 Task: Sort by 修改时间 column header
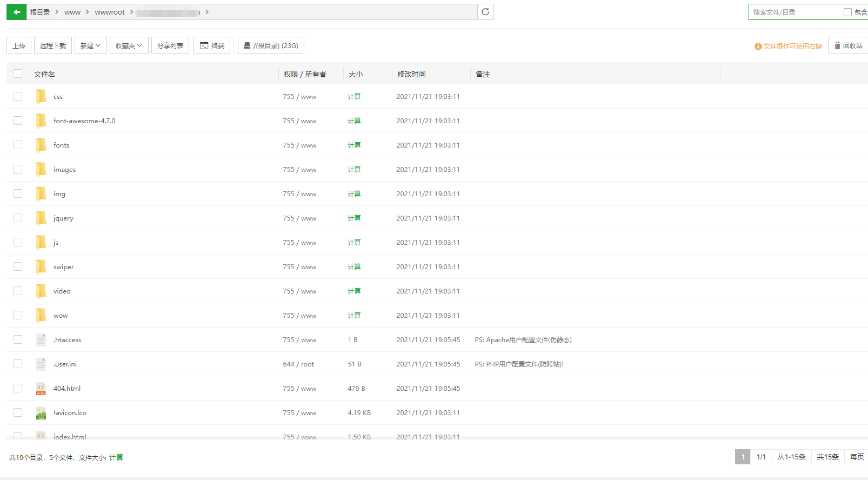click(411, 74)
